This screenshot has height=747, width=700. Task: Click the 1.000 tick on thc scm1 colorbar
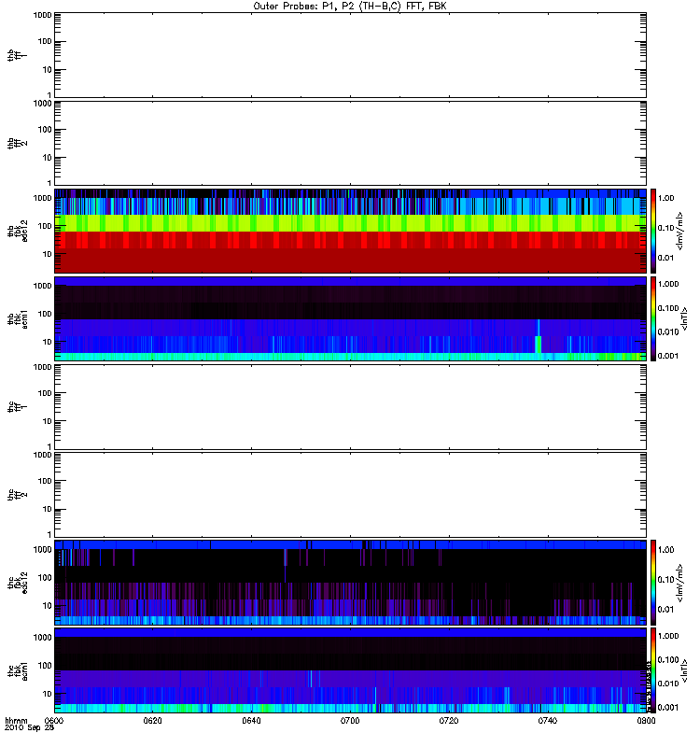(x=668, y=636)
